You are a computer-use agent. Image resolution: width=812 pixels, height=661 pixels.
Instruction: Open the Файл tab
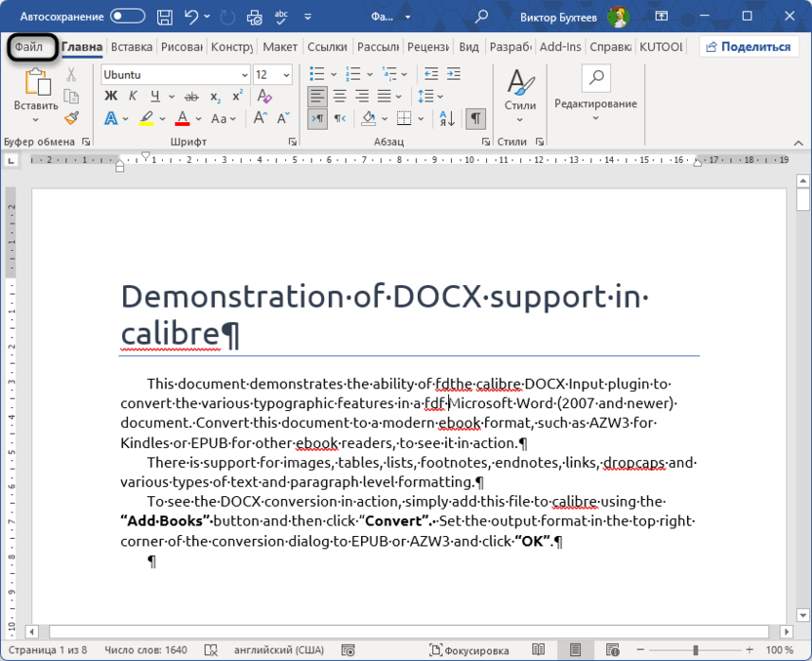point(31,46)
